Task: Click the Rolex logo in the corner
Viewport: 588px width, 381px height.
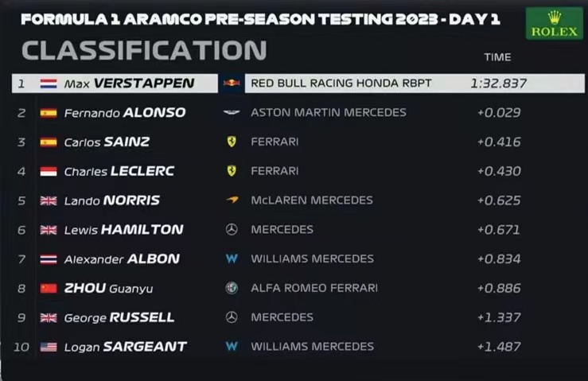Action: tap(554, 24)
